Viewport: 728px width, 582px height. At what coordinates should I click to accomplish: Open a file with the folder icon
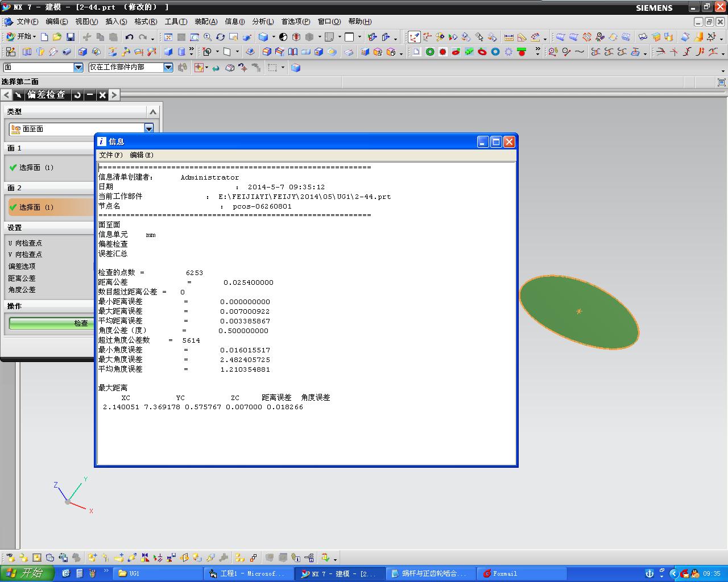point(57,37)
